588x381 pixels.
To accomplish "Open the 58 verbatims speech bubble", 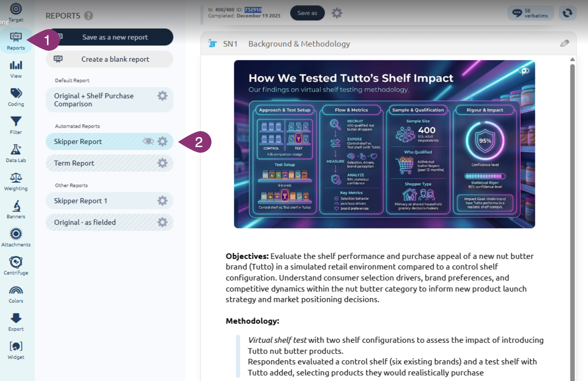I will point(531,13).
